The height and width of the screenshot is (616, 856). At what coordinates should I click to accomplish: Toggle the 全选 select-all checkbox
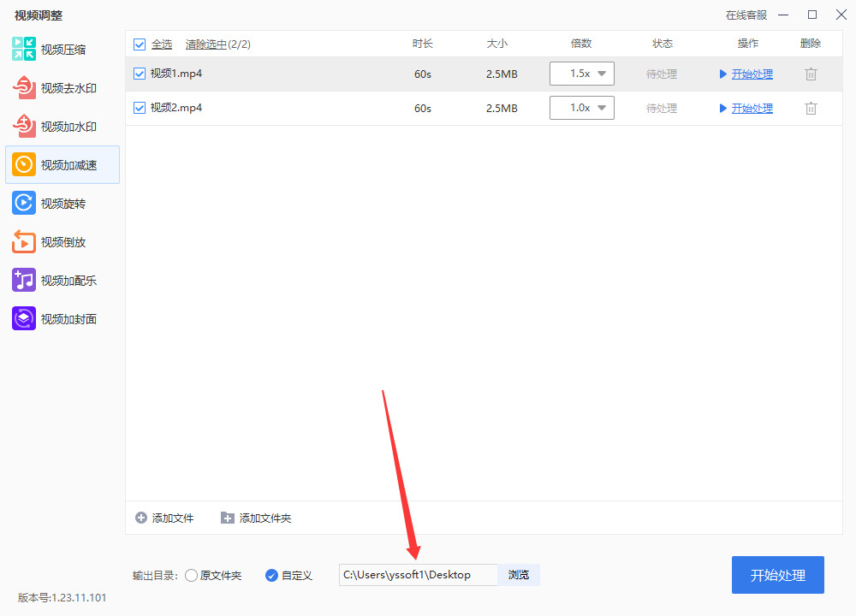click(140, 44)
